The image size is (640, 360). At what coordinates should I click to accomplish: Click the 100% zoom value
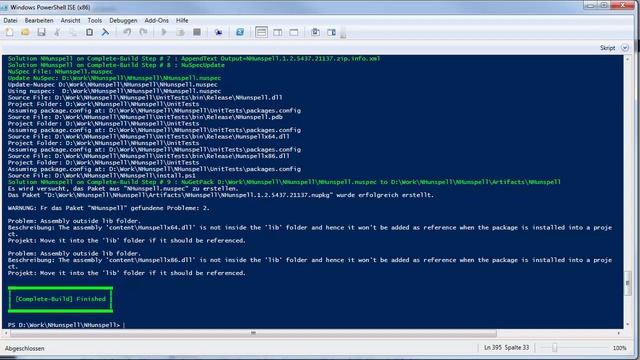(619, 348)
